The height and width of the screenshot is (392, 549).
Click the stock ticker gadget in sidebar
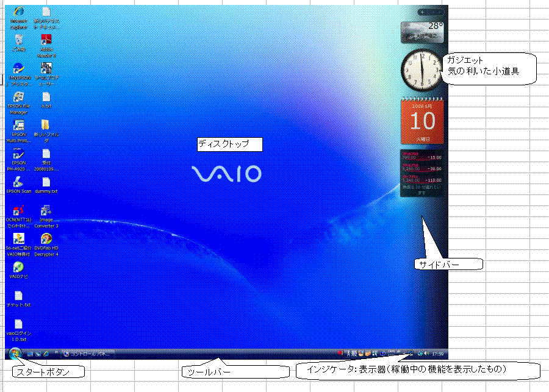(x=422, y=173)
